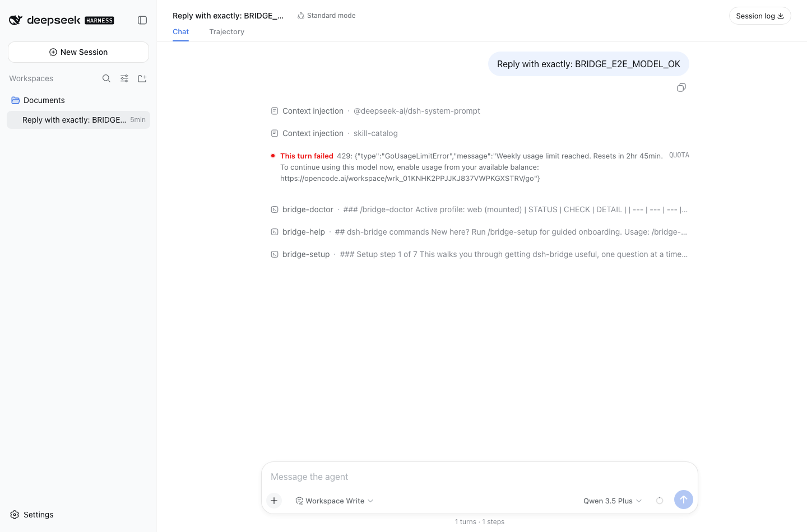Image resolution: width=807 pixels, height=532 pixels.
Task: Click the Standard mode indicator
Action: click(327, 16)
